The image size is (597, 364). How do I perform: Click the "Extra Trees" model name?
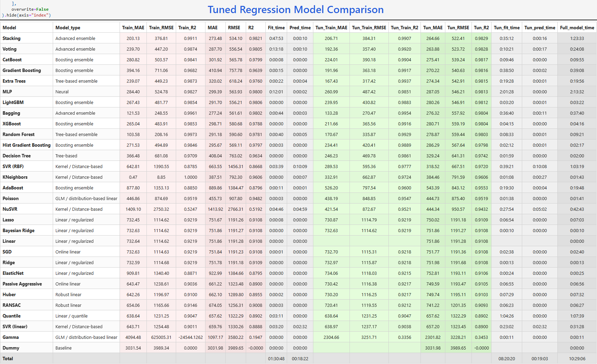coord(14,81)
